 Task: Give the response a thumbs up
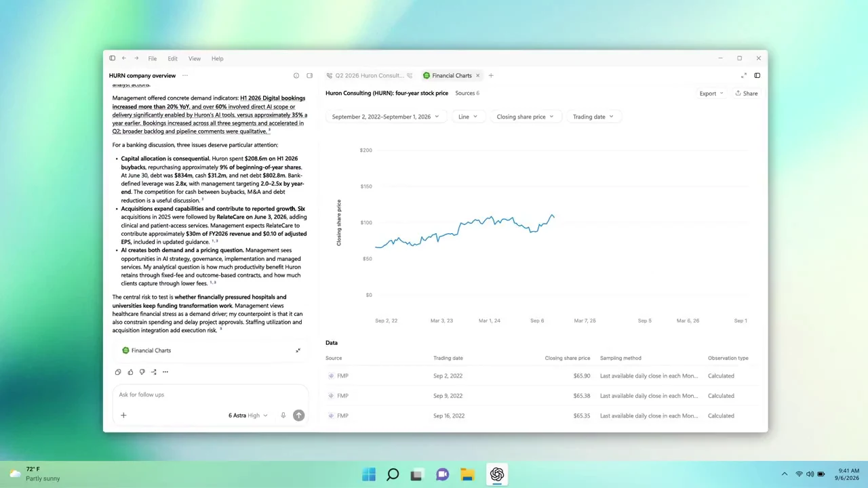(130, 372)
